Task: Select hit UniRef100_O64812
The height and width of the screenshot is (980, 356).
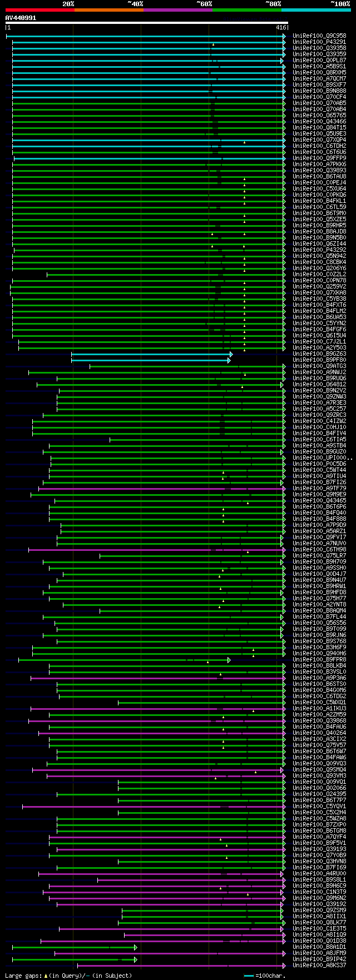Action: click(319, 385)
